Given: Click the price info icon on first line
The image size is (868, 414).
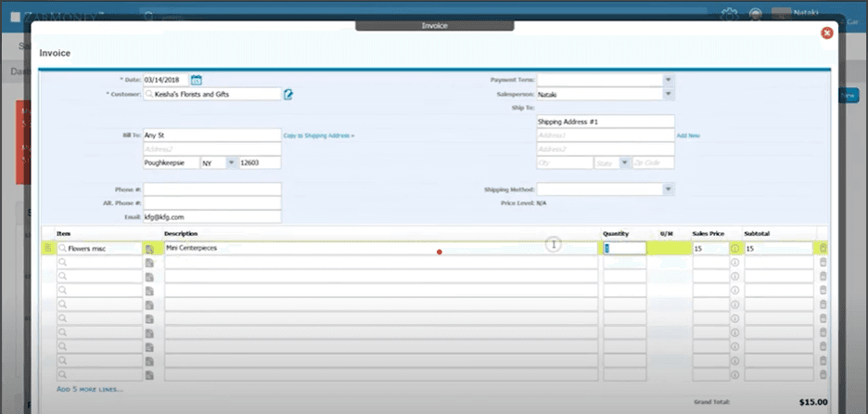Looking at the screenshot, I should tap(735, 249).
